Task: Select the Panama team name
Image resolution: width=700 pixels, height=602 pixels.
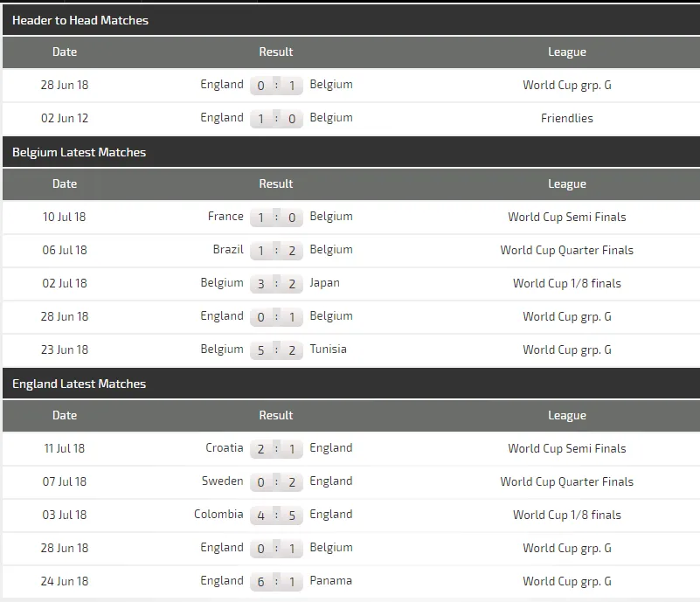Action: tap(330, 581)
